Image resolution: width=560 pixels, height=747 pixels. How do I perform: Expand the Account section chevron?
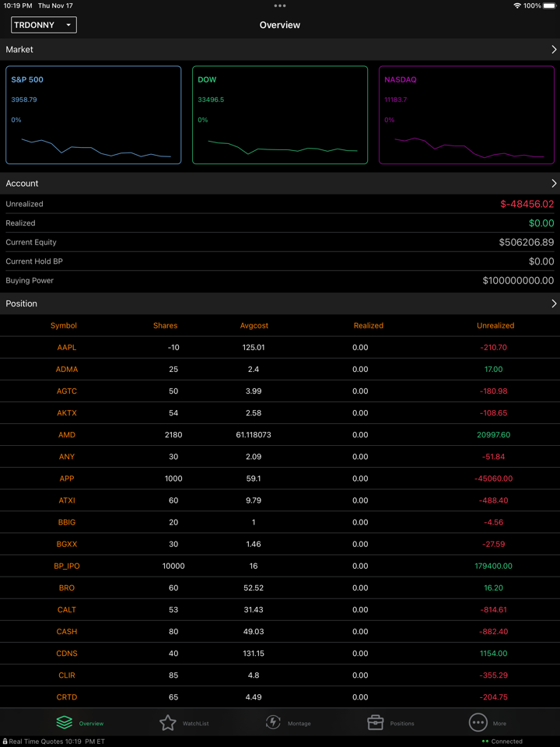point(553,184)
